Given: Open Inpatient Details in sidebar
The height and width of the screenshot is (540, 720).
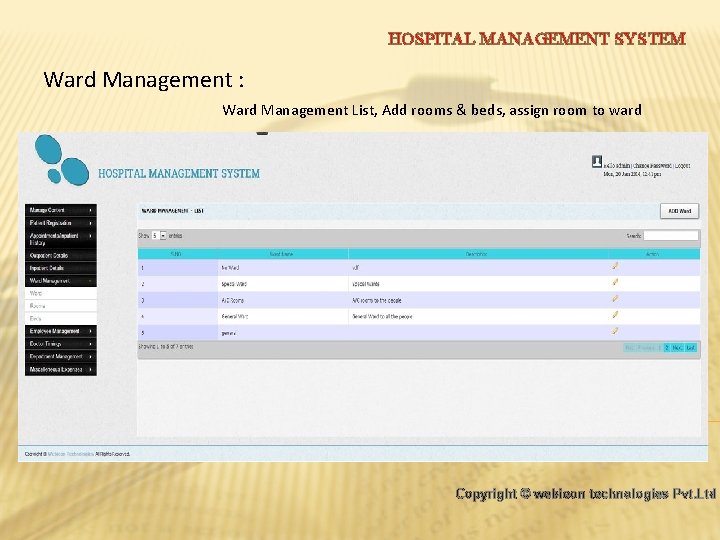Looking at the screenshot, I should [x=61, y=268].
